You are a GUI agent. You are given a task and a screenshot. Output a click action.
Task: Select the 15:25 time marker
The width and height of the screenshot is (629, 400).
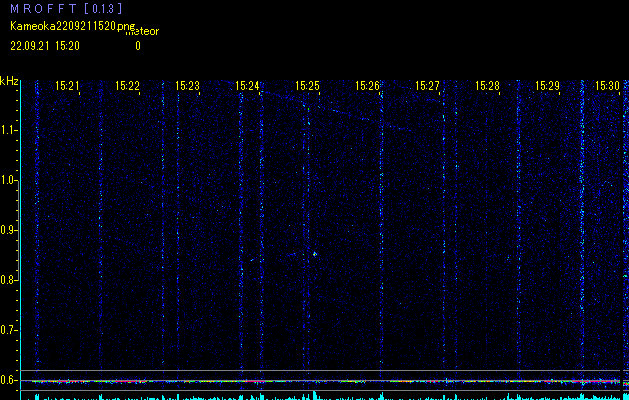tap(307, 85)
